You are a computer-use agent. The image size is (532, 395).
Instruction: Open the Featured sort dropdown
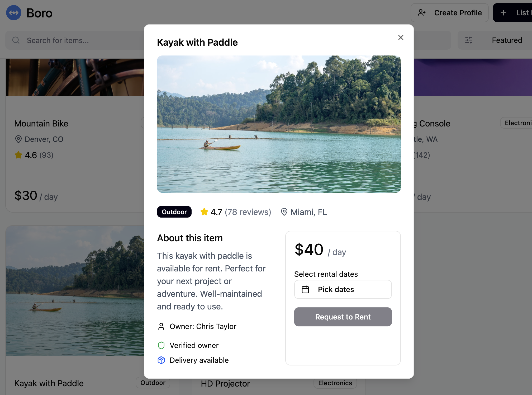[x=507, y=40]
